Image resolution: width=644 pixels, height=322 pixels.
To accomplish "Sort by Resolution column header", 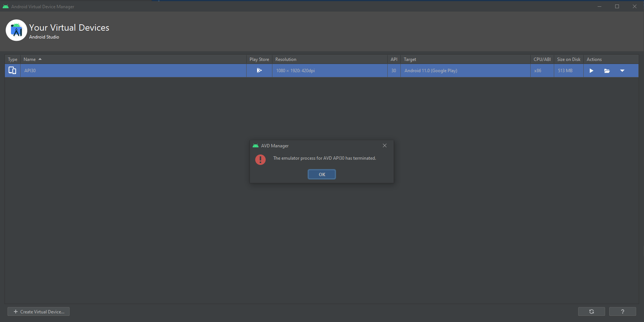I will pyautogui.click(x=286, y=59).
